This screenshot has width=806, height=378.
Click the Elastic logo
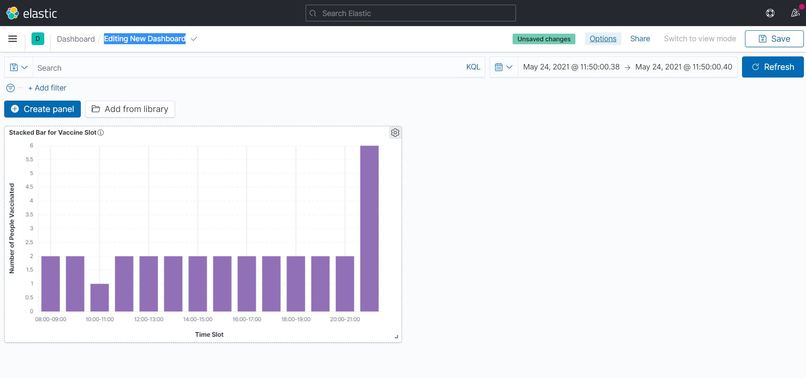(31, 13)
